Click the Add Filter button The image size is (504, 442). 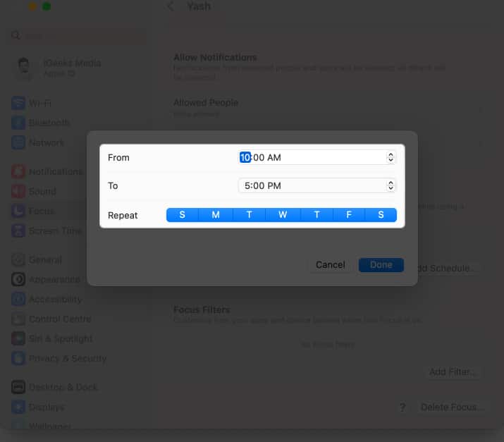tap(453, 372)
